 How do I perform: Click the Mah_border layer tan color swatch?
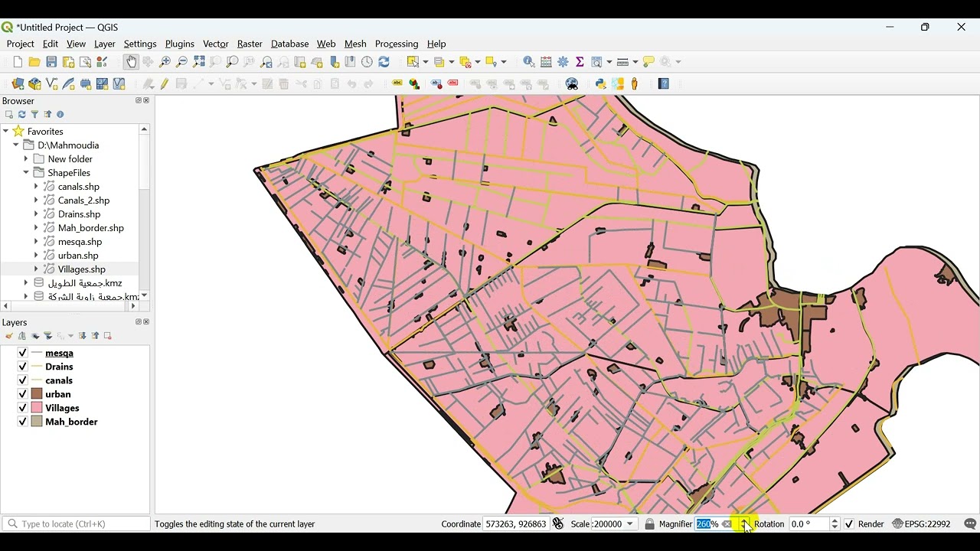pos(37,422)
